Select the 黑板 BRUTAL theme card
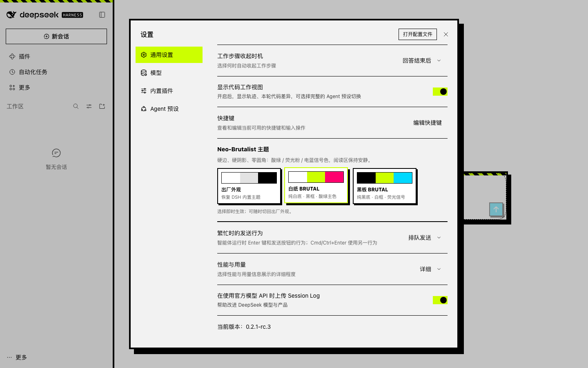588x368 pixels. (385, 186)
